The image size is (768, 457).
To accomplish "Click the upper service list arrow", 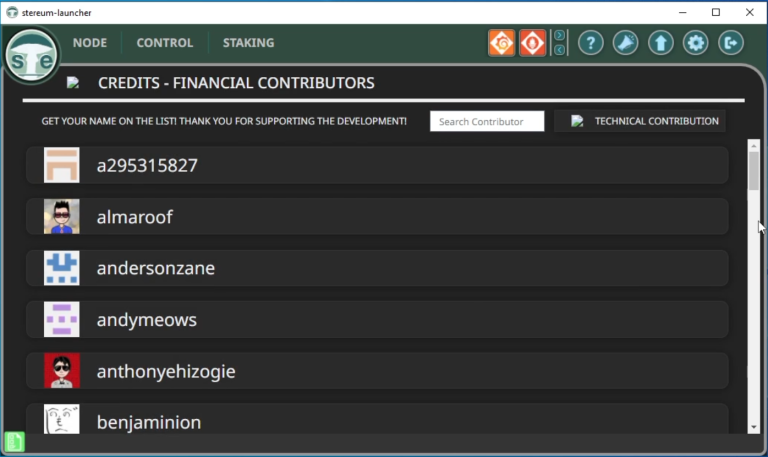I will (559, 35).
